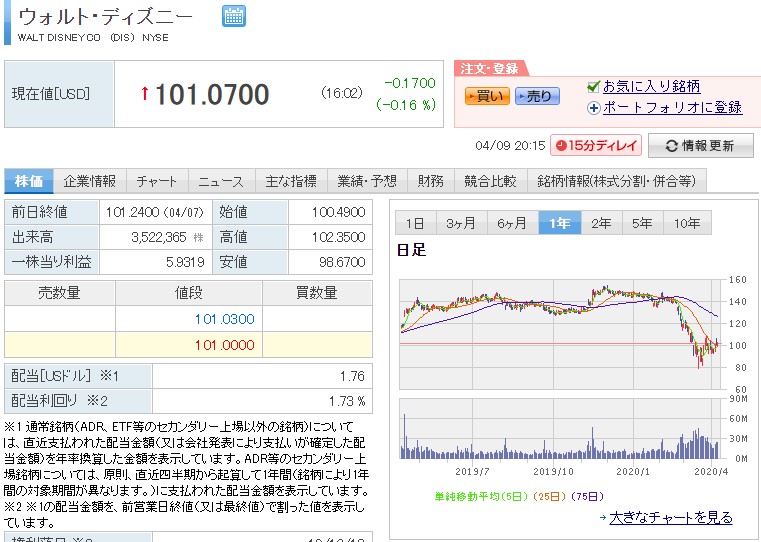Click the 単純移動平均(5日) legend label
Screen dimensions: 761x542
coord(481,496)
